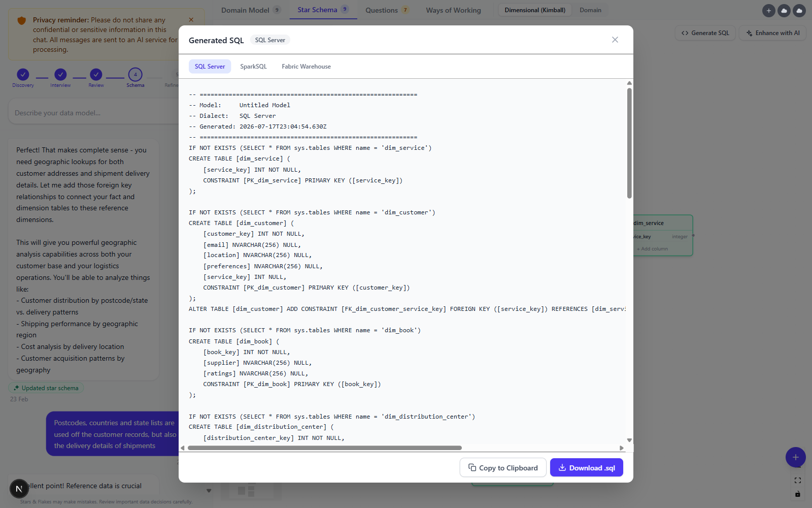Click the '[ratings] NVARCHAR(256) NULL' column line

click(256, 373)
